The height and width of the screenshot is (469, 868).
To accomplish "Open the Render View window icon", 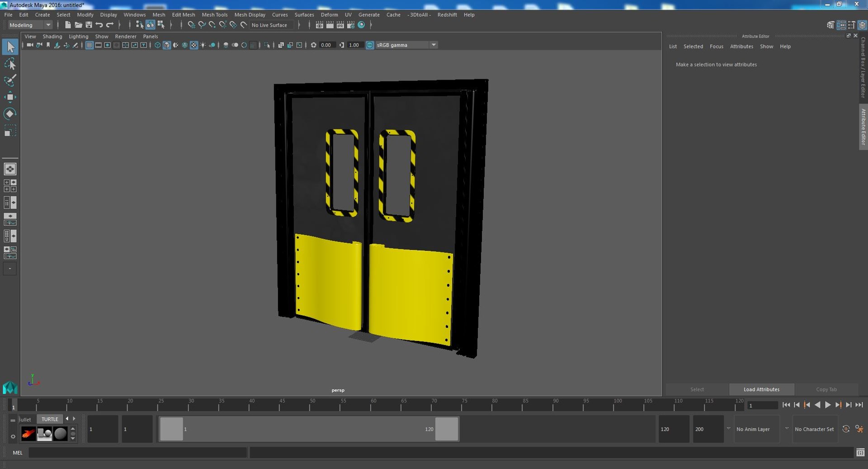I will 319,25.
